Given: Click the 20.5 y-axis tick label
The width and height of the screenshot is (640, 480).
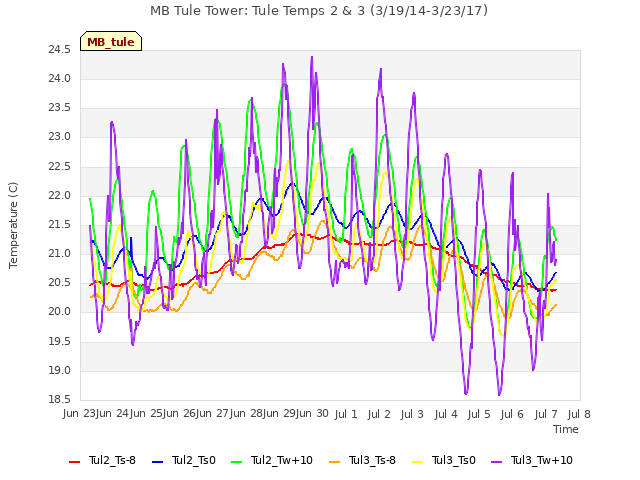Looking at the screenshot, I should coord(60,283).
